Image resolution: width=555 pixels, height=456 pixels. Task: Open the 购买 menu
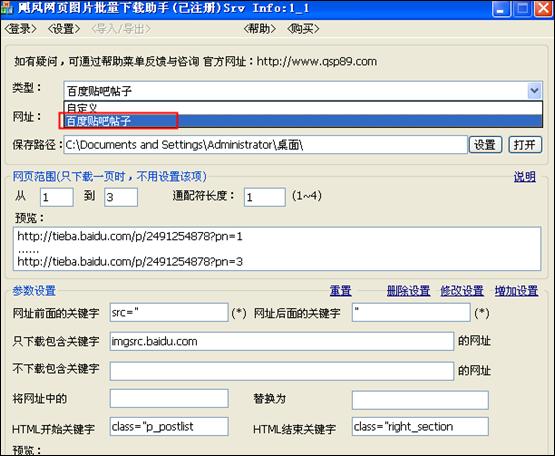click(303, 29)
